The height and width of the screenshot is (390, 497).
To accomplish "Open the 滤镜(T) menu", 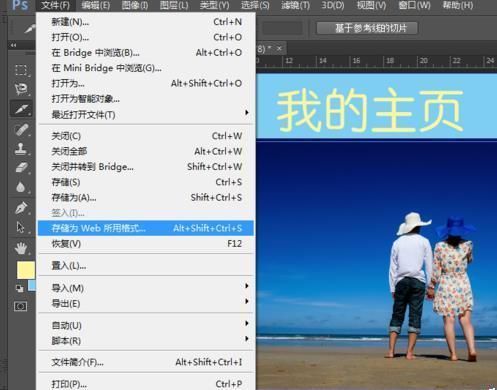I will (295, 5).
